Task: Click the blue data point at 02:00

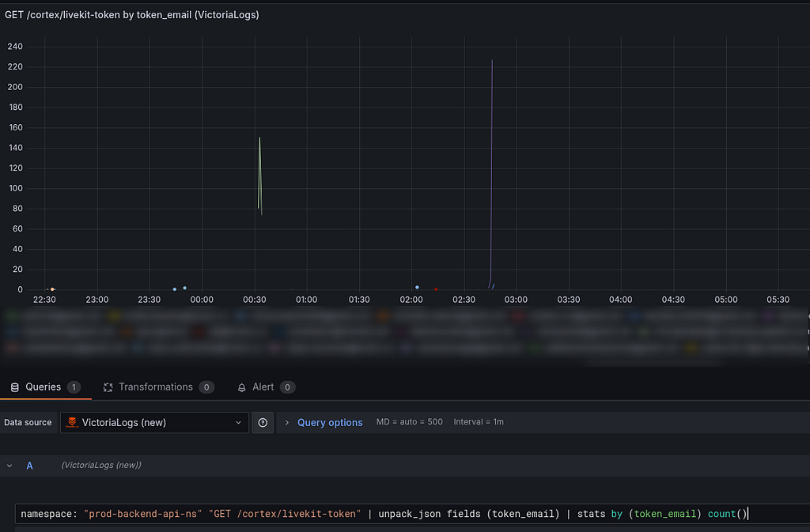Action: click(417, 288)
